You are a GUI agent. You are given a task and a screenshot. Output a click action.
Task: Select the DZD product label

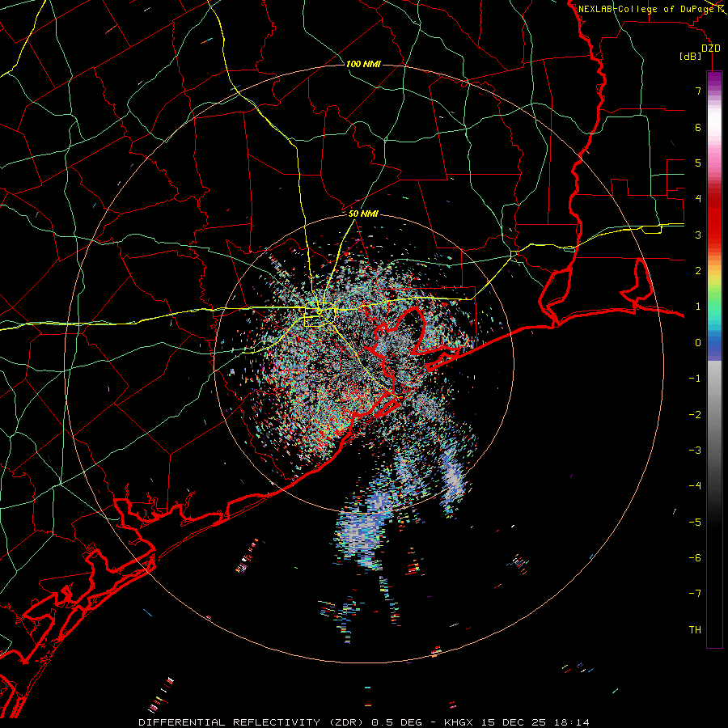pyautogui.click(x=711, y=48)
